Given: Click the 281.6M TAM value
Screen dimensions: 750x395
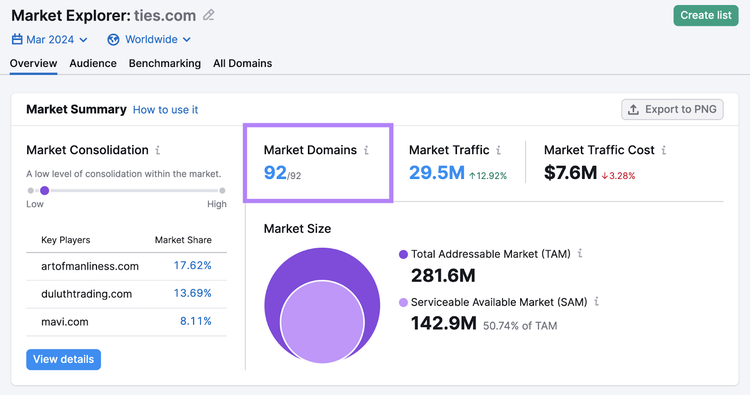Looking at the screenshot, I should (x=443, y=275).
